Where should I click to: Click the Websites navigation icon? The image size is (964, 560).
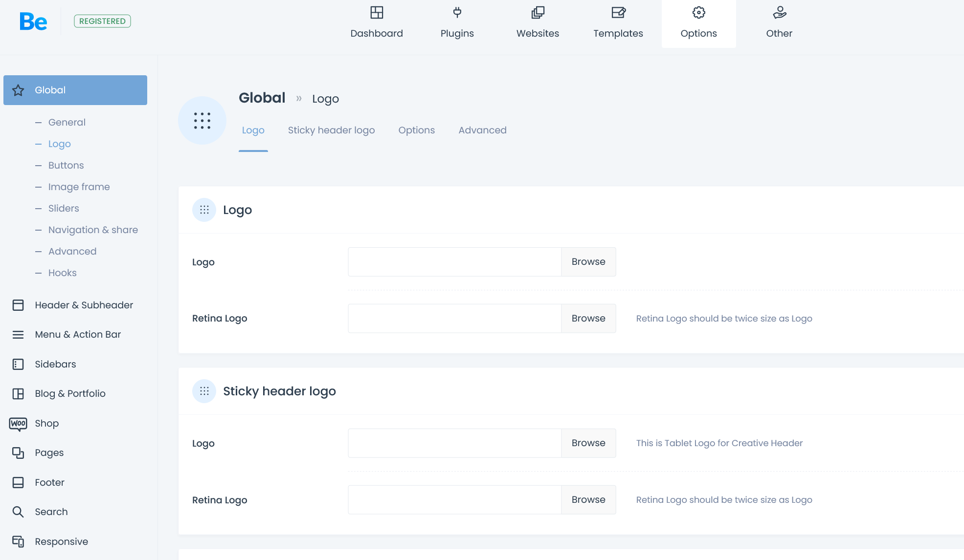tap(538, 12)
